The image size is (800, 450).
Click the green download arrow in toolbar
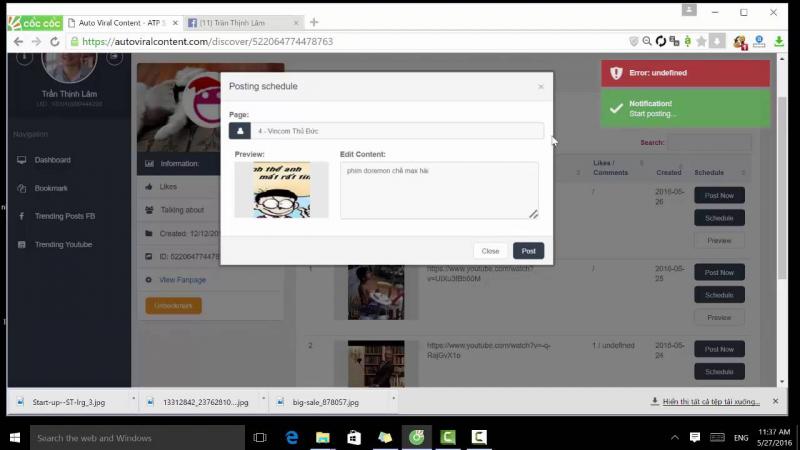coord(779,41)
